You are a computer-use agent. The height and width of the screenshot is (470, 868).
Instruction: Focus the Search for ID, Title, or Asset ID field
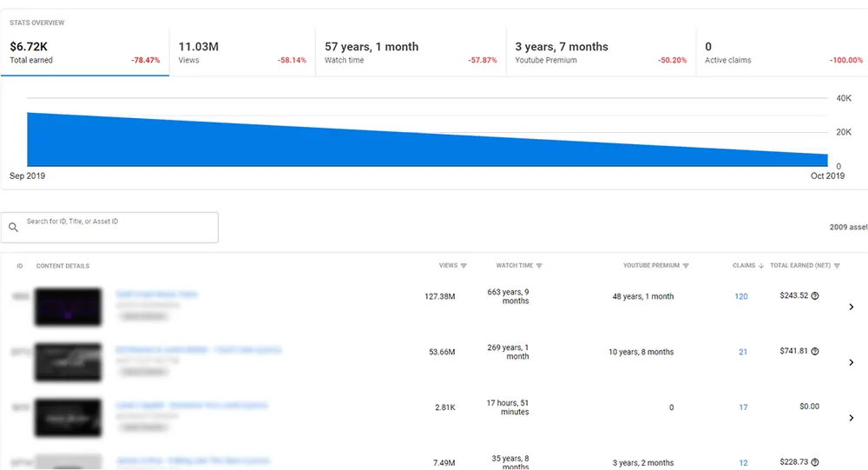[109, 228]
